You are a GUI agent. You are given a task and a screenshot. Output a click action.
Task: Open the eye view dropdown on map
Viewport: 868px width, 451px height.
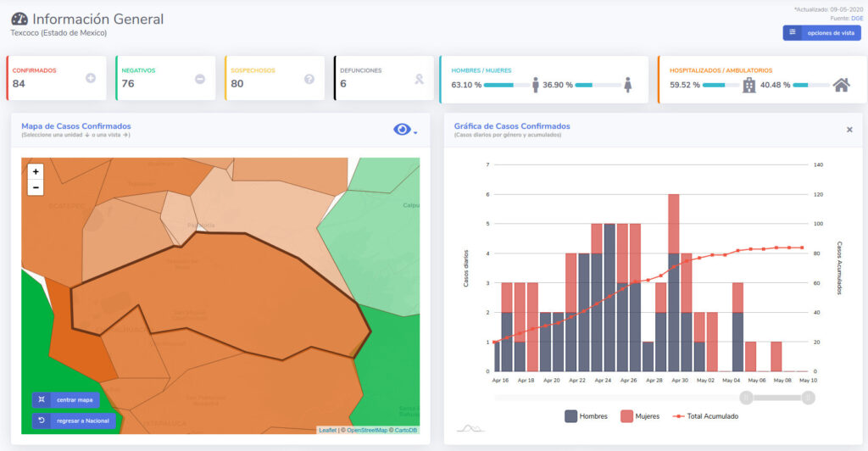404,129
